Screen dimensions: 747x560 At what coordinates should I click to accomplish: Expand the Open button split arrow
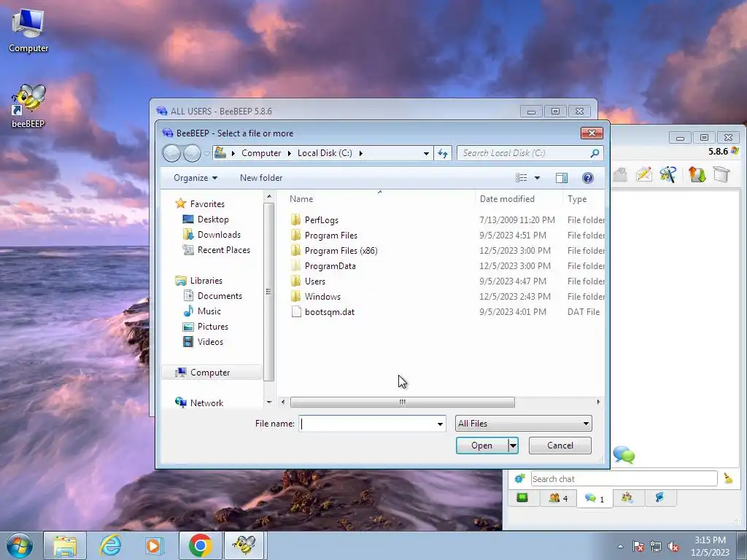pos(513,446)
